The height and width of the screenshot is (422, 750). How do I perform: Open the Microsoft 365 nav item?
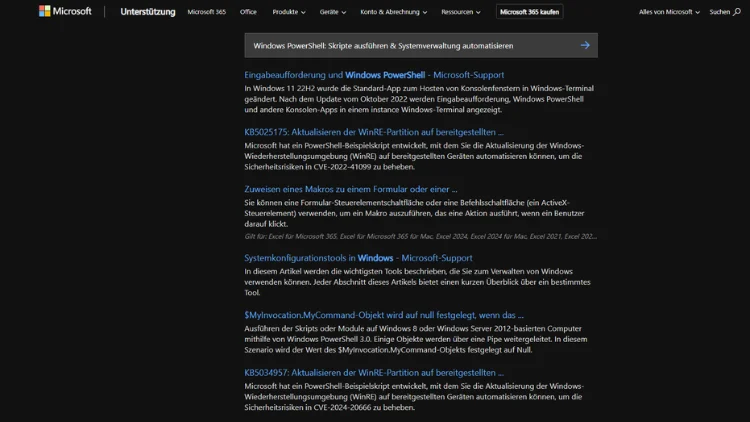tap(207, 11)
